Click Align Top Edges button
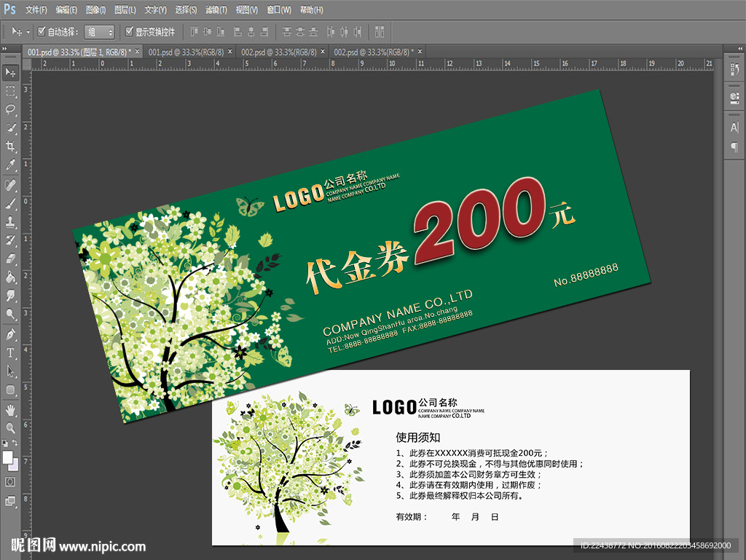Viewport: 746px width, 560px height. [x=194, y=32]
